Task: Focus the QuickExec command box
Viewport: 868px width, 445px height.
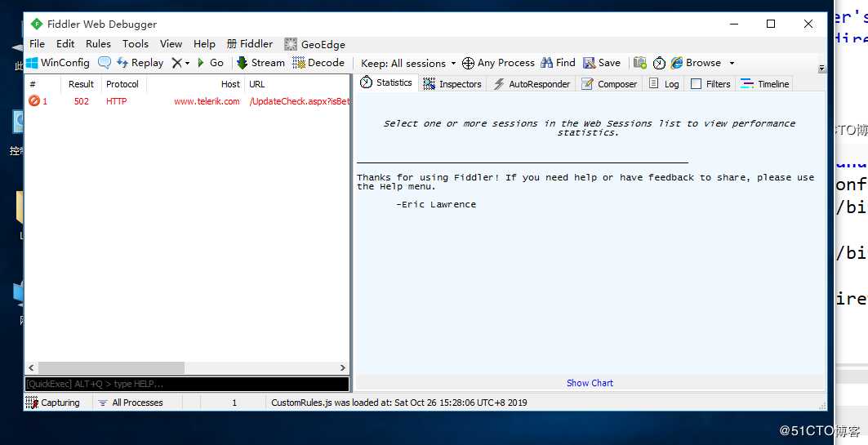Action: coord(187,384)
